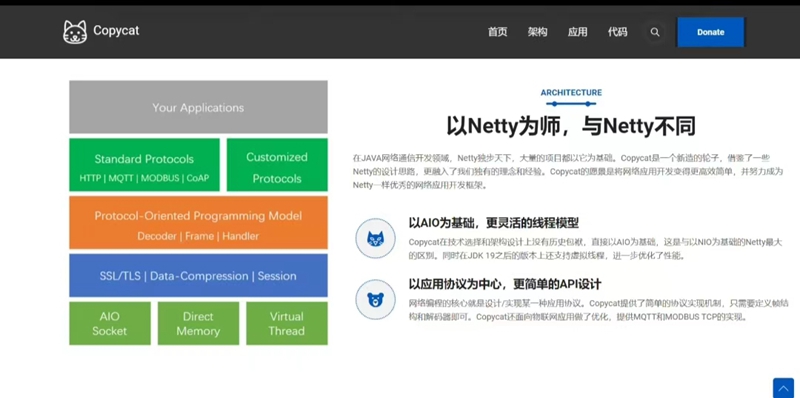Image resolution: width=800 pixels, height=398 pixels.
Task: Click the Copycat cat logo icon
Action: pos(75,32)
